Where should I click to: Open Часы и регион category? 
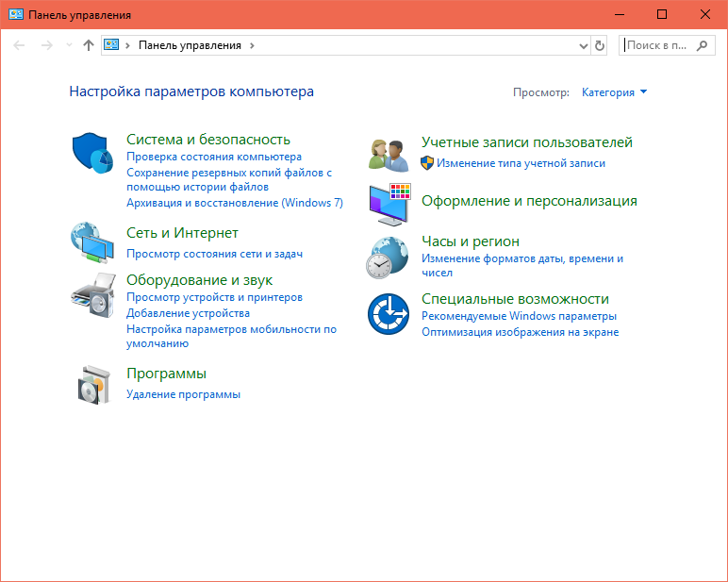click(471, 241)
